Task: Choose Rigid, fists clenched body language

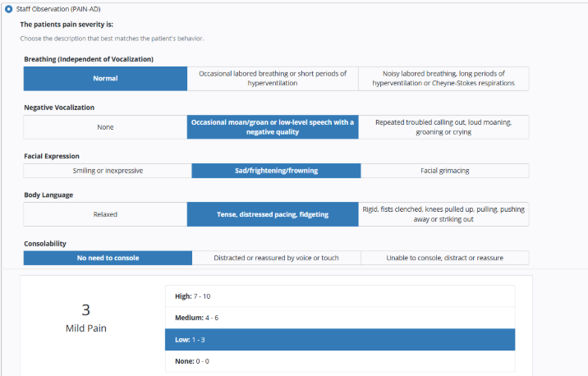Action: (443, 214)
